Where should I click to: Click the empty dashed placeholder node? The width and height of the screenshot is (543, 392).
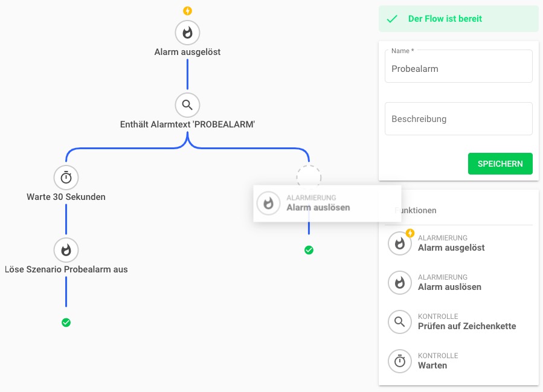tap(309, 176)
